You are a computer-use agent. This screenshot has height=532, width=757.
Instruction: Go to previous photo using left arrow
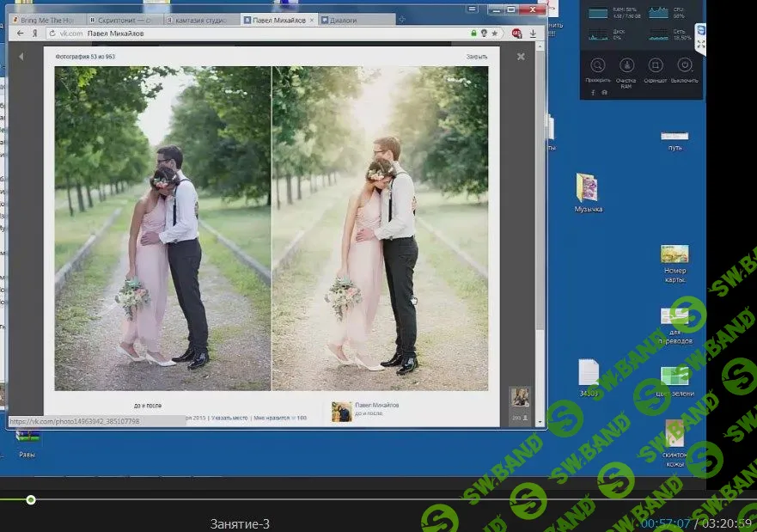point(21,57)
